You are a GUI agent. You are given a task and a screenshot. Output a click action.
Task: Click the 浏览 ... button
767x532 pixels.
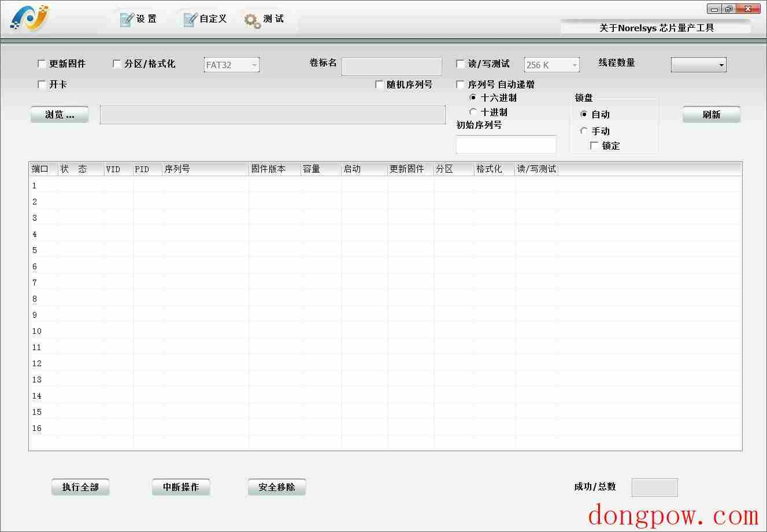[x=60, y=114]
